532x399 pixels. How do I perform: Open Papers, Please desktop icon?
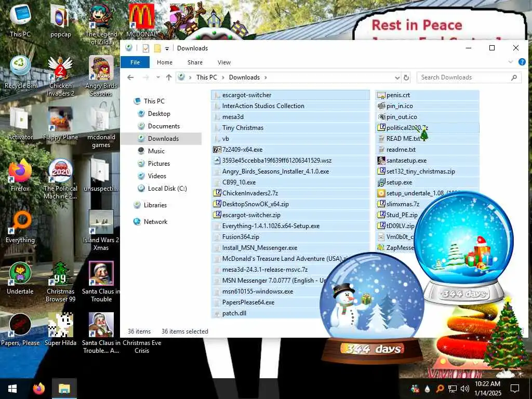coord(20,330)
